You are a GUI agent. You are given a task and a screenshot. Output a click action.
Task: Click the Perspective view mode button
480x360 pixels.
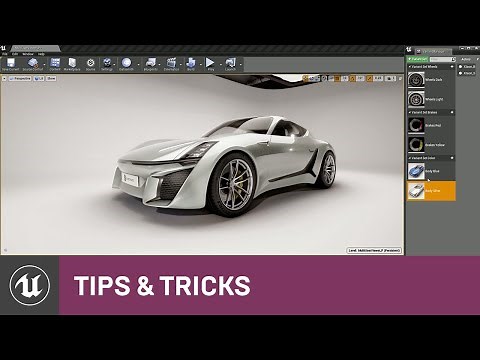point(20,79)
